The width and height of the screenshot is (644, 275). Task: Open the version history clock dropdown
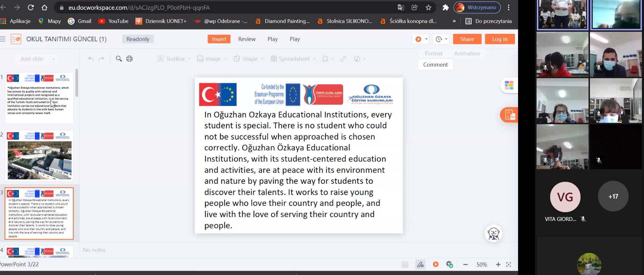(442, 39)
